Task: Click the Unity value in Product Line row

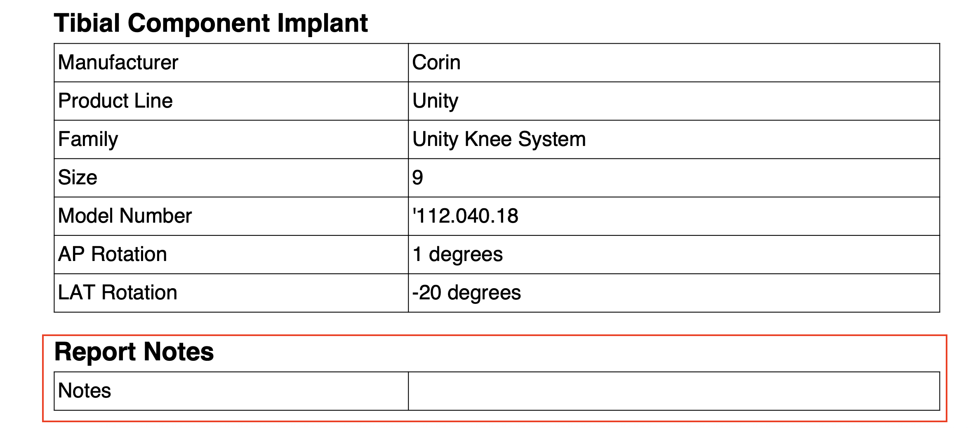Action: tap(435, 101)
